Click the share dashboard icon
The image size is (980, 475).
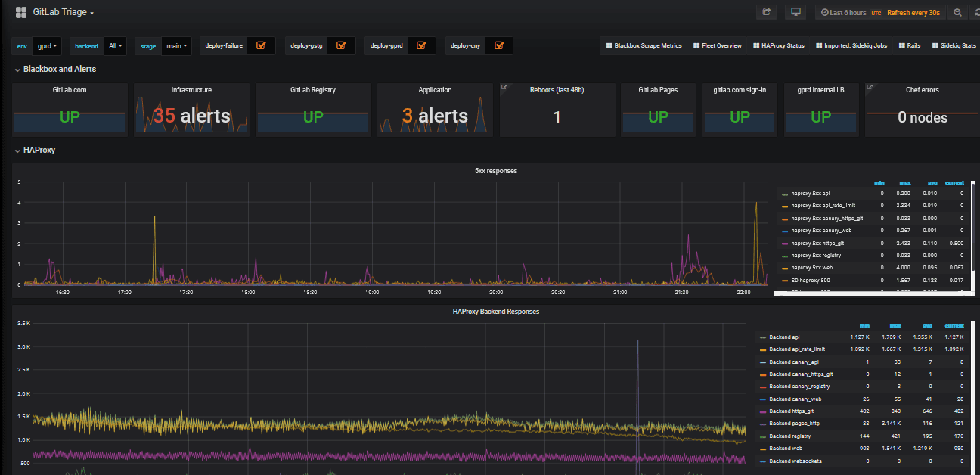[766, 12]
